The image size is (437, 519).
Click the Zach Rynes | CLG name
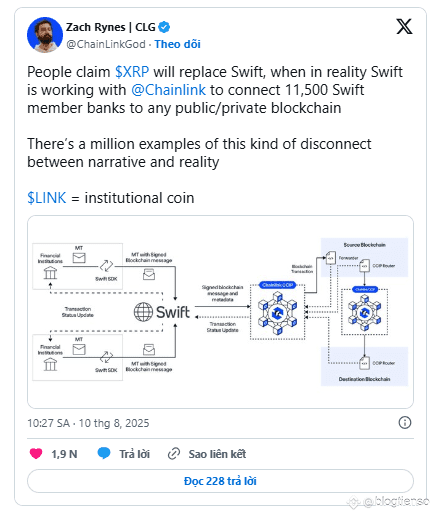(x=111, y=27)
